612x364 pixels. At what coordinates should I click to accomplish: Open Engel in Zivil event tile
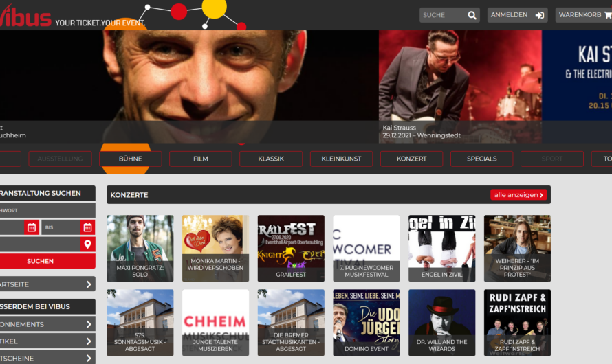pos(442,248)
